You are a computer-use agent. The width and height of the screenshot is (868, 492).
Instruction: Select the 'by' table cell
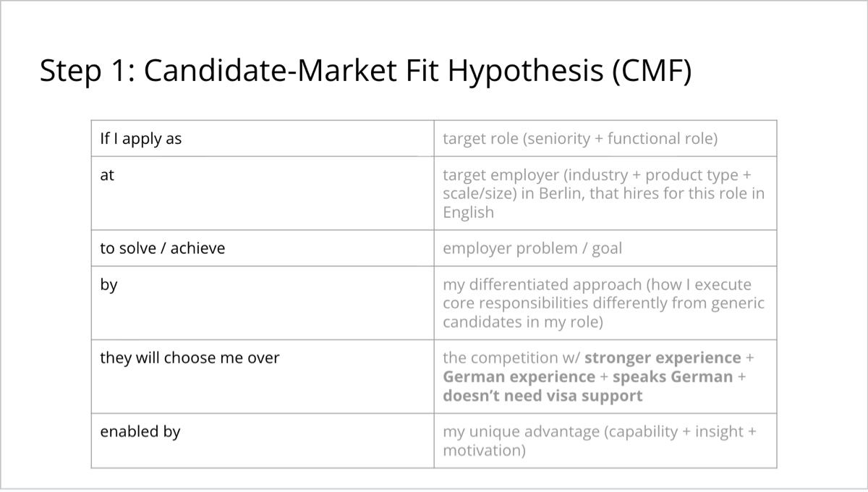263,303
